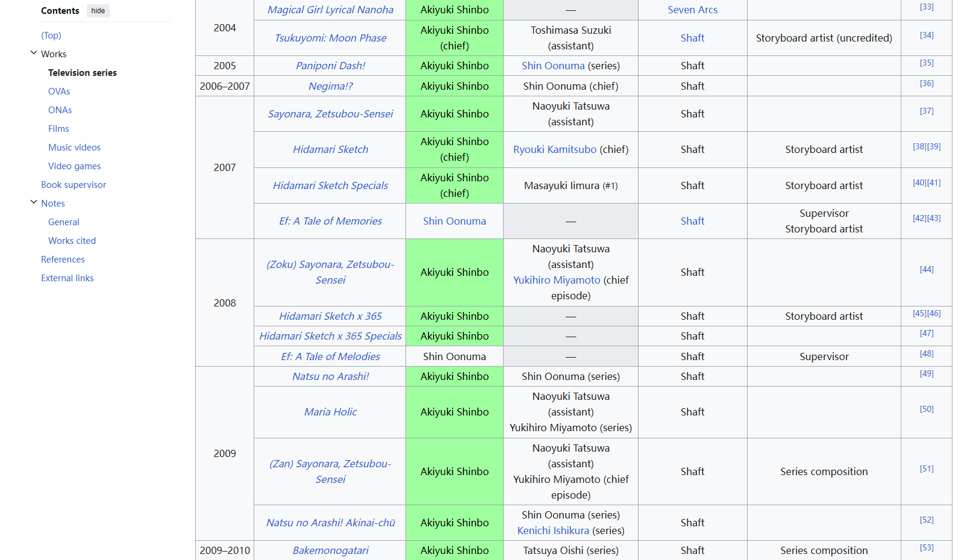
Task: Follow citation [53]
Action: click(x=927, y=547)
